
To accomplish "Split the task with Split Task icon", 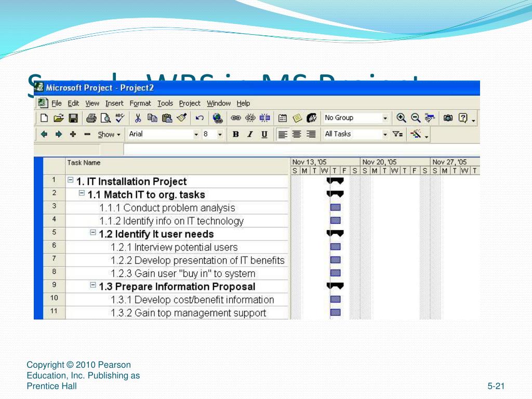I will tap(264, 118).
